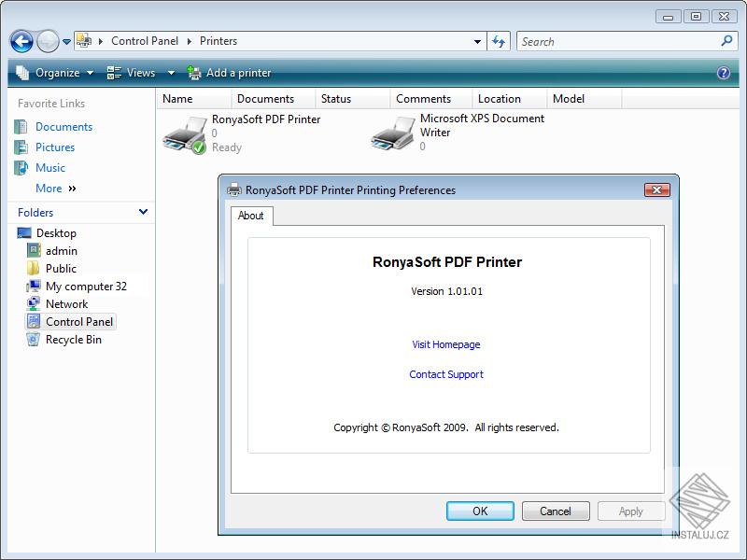Select Control Panel in folder tree
The width and height of the screenshot is (747, 560).
tap(79, 322)
